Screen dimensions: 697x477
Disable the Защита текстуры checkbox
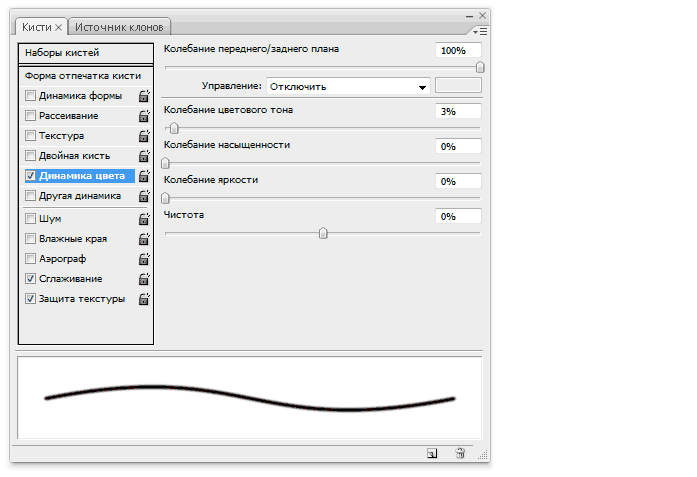click(x=31, y=299)
